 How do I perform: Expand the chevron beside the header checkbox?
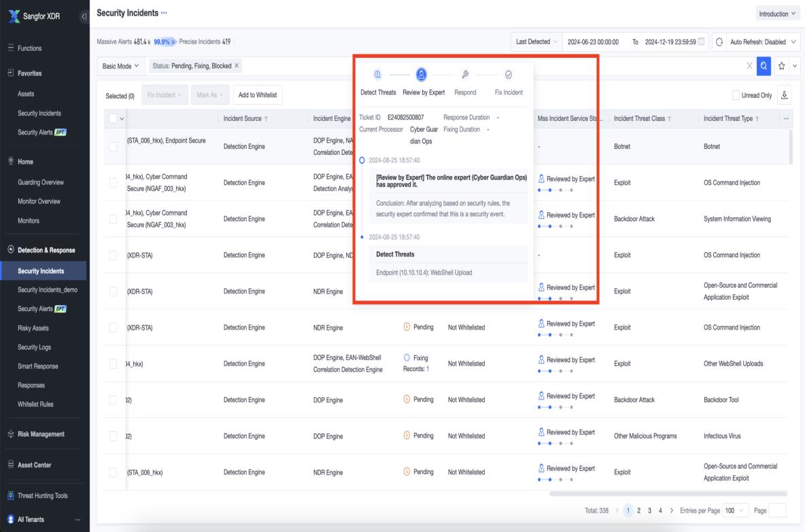point(122,119)
